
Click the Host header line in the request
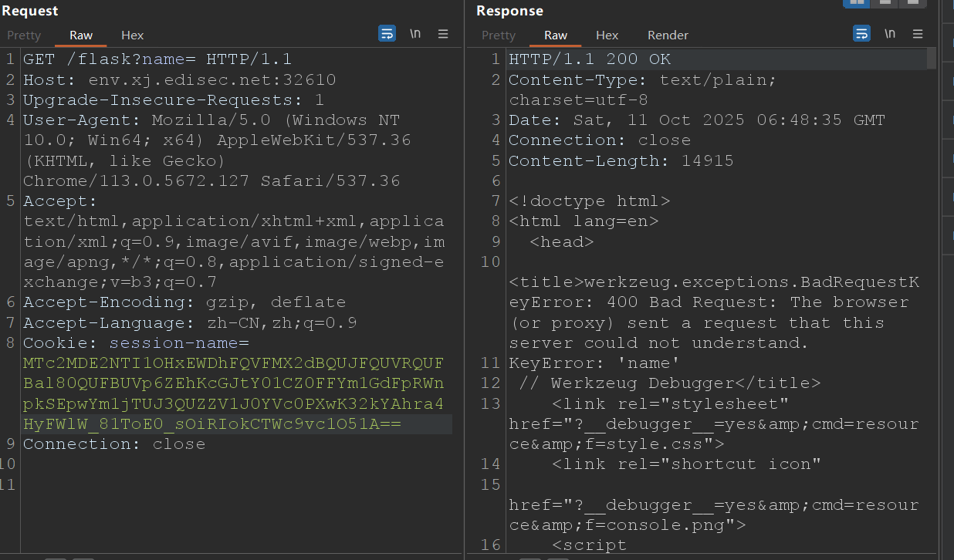coord(179,79)
